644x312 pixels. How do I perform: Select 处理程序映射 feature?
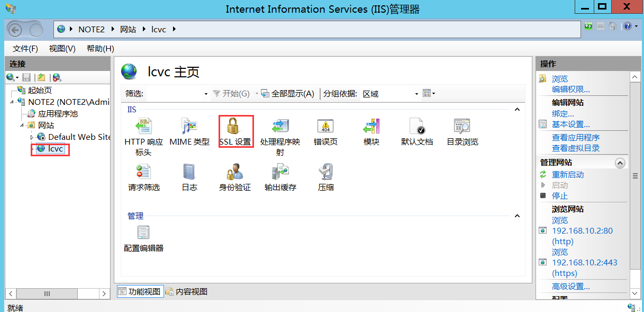280,131
